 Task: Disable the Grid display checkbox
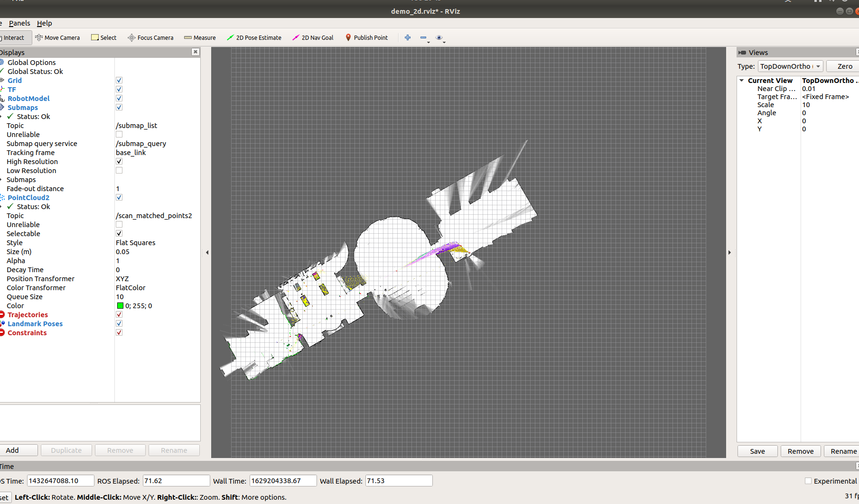pos(119,80)
